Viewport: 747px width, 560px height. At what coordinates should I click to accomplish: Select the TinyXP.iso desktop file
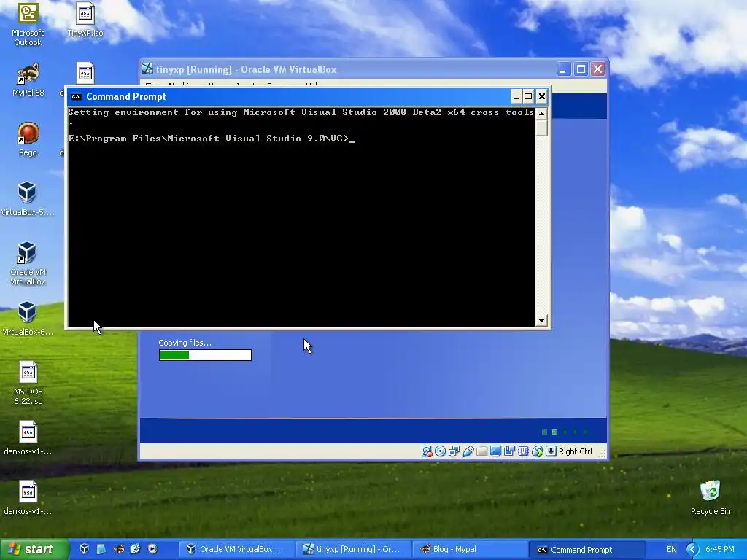(x=85, y=20)
